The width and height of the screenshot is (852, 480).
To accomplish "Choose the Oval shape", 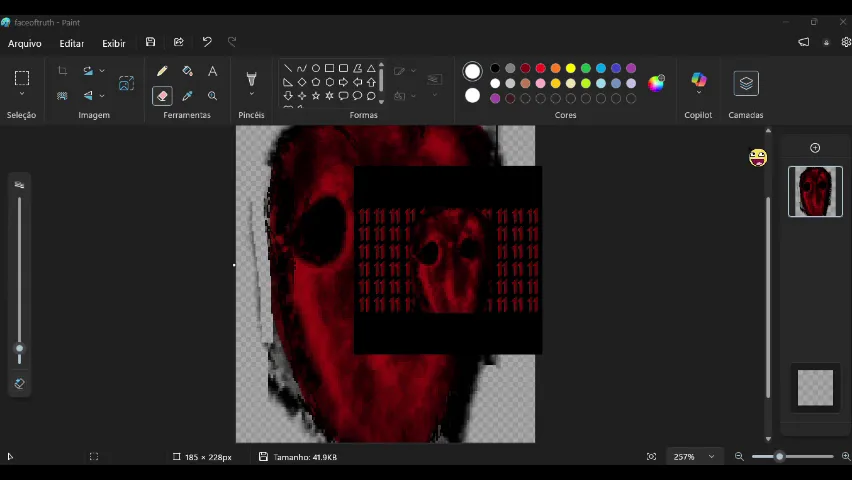I will click(x=316, y=68).
